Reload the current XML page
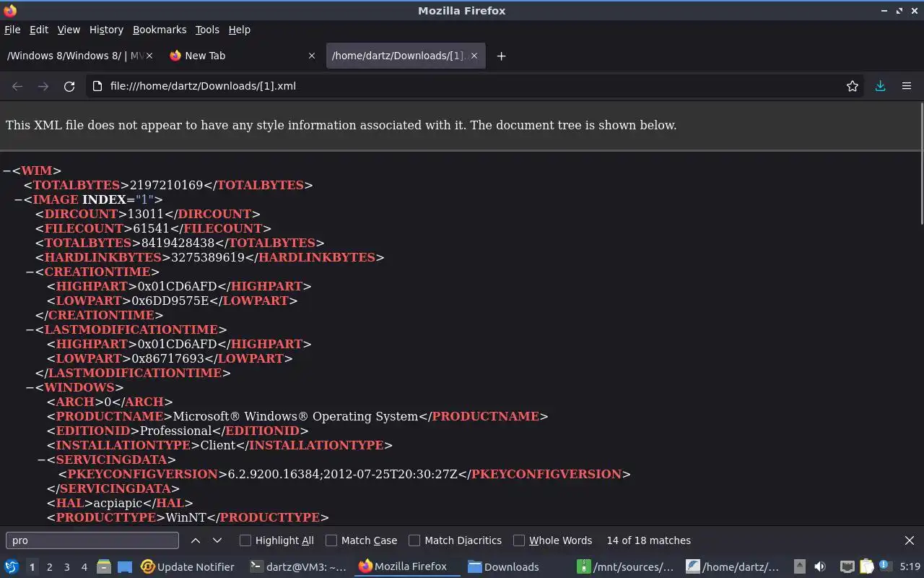The width and height of the screenshot is (924, 578). tap(69, 86)
